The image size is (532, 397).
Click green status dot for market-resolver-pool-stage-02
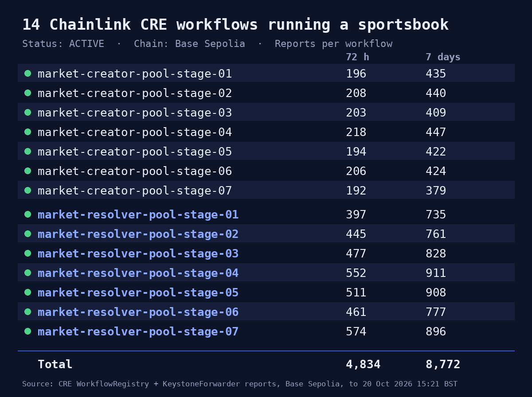click(27, 234)
